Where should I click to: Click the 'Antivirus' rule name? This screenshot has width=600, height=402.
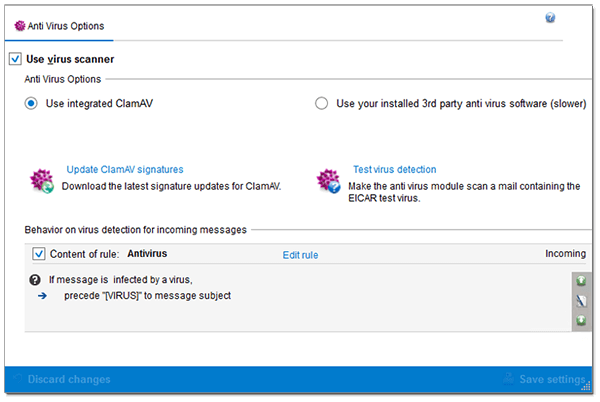[x=147, y=254]
